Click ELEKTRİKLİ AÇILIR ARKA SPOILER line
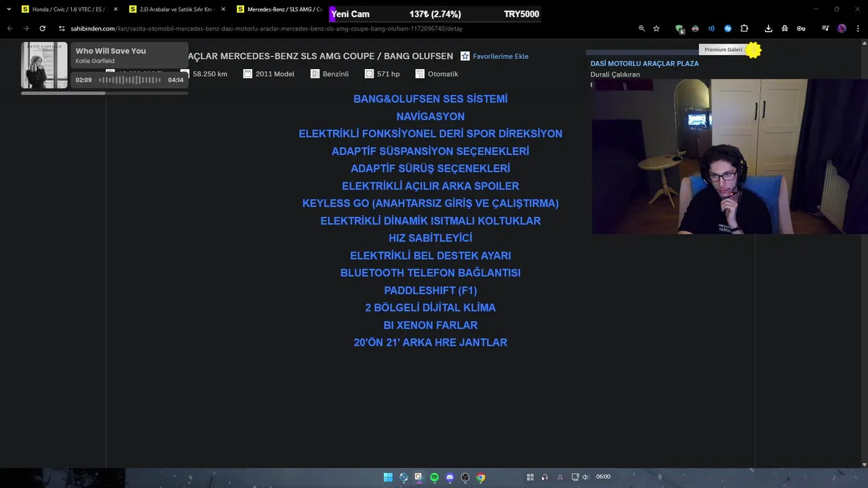The height and width of the screenshot is (488, 868). [x=431, y=186]
